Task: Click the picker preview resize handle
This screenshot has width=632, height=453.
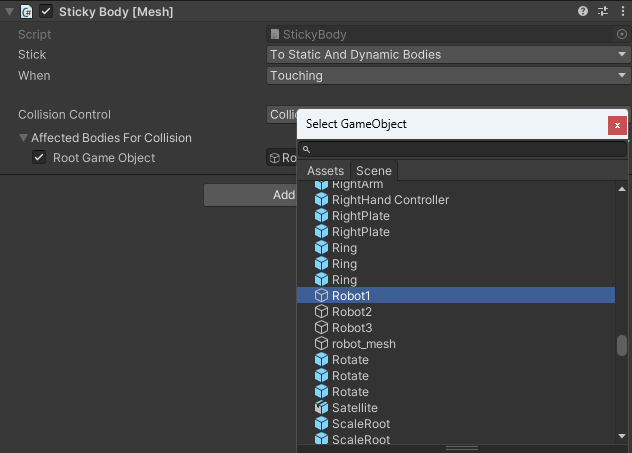Action: 462,448
